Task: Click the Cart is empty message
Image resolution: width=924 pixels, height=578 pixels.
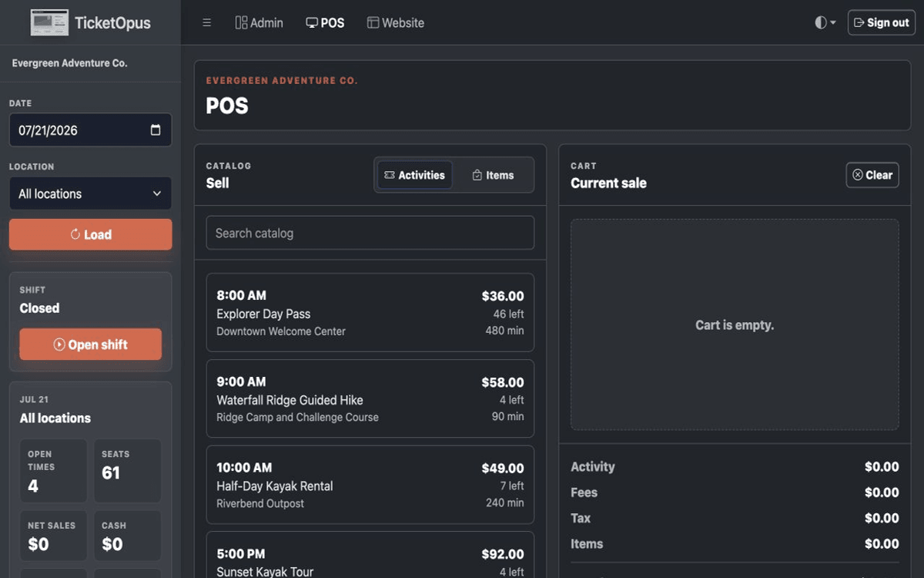Action: point(735,325)
